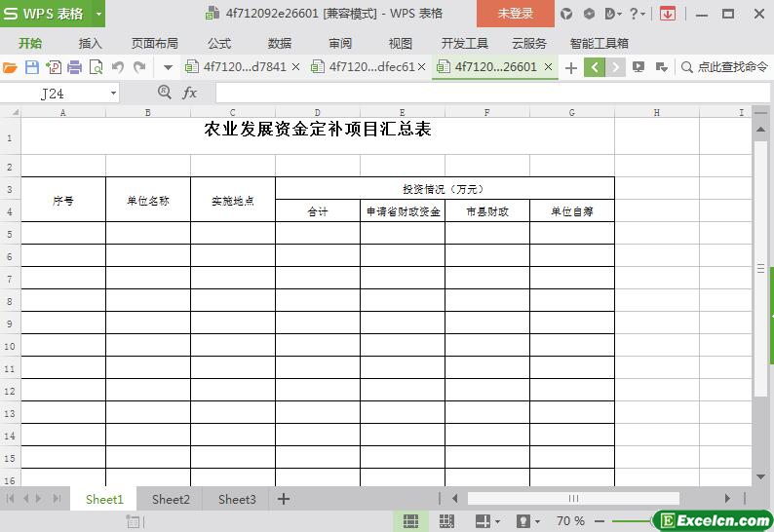The width and height of the screenshot is (774, 532).
Task: Click the presentation screen icon in tab bar
Action: 639,66
